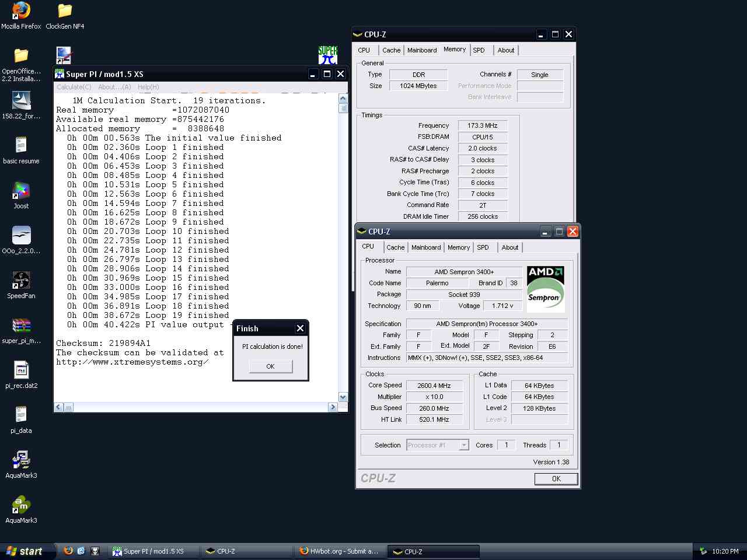Switch to CPU tab in memory CPU-Z window
This screenshot has height=560, width=747.
(364, 50)
